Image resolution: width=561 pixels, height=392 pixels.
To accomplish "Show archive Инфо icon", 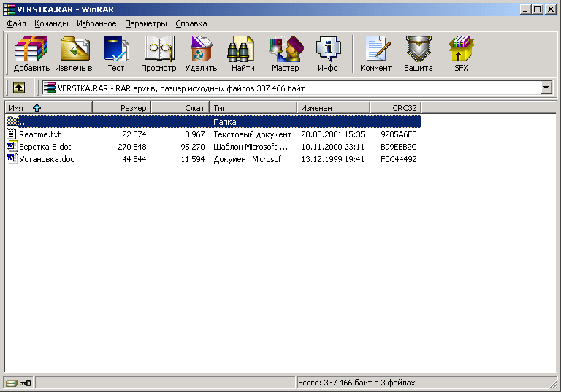I will pos(328,49).
